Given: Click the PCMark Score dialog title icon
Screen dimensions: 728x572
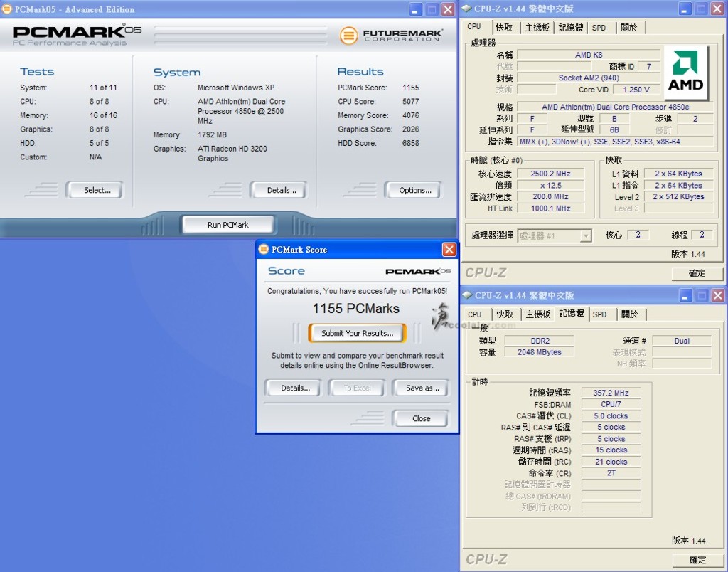Looking at the screenshot, I should 264,250.
